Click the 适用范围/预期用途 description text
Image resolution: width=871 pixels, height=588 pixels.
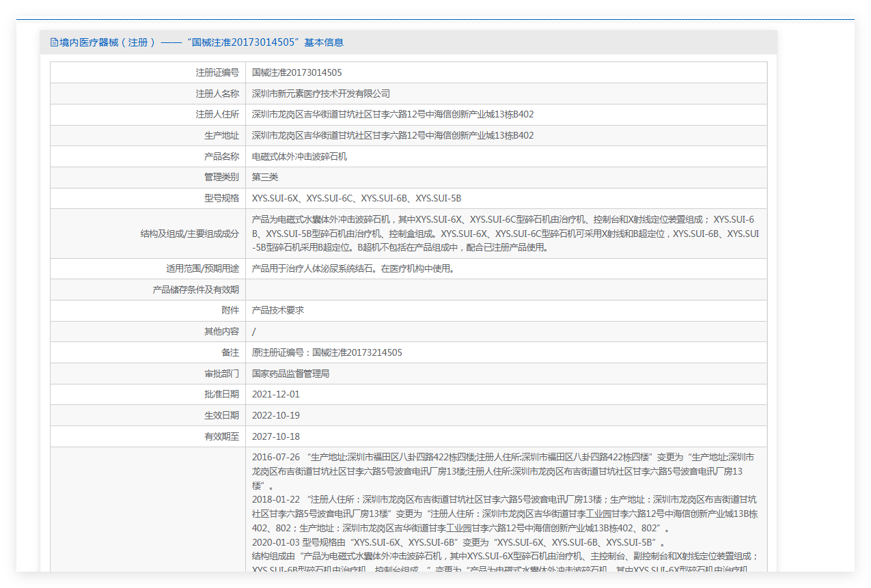pyautogui.click(x=353, y=269)
